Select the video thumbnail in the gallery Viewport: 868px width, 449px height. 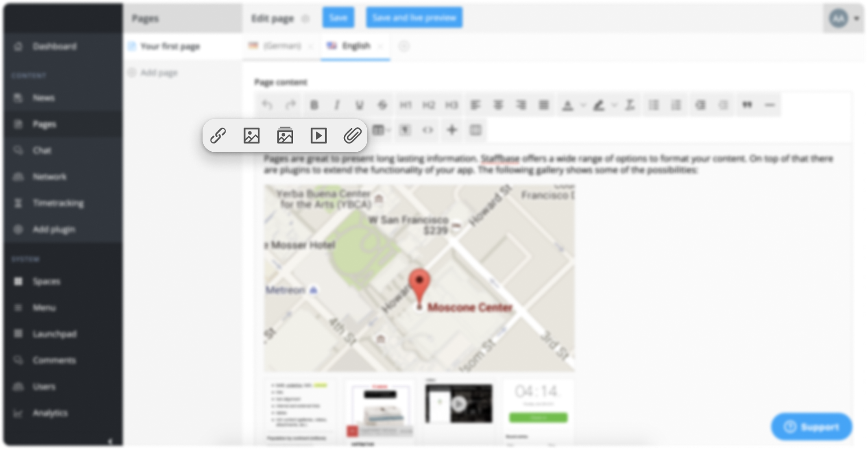(x=459, y=404)
